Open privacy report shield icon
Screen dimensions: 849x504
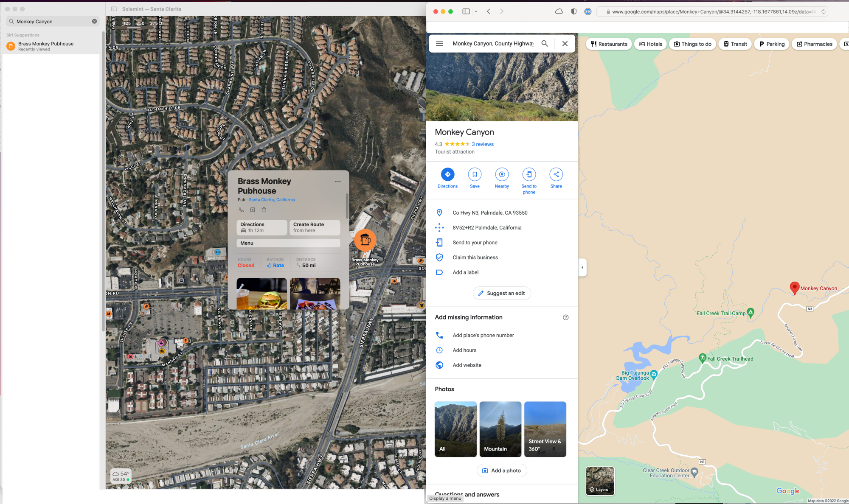pos(574,11)
